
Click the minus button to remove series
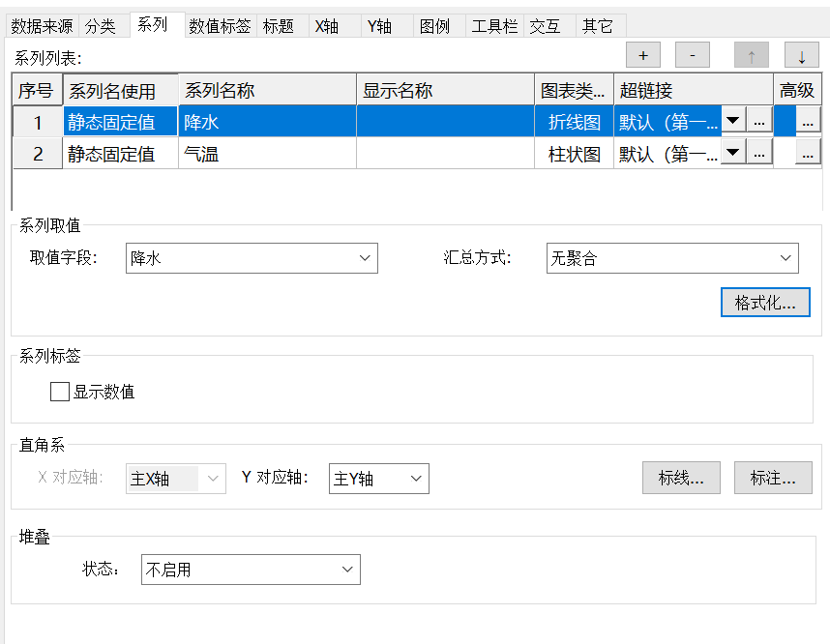click(x=692, y=55)
